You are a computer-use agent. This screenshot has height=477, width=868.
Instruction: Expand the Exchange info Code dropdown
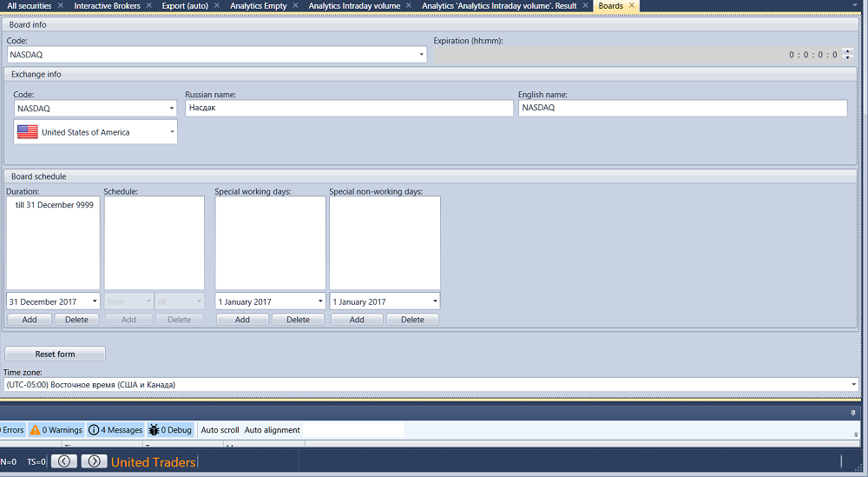[x=172, y=108]
